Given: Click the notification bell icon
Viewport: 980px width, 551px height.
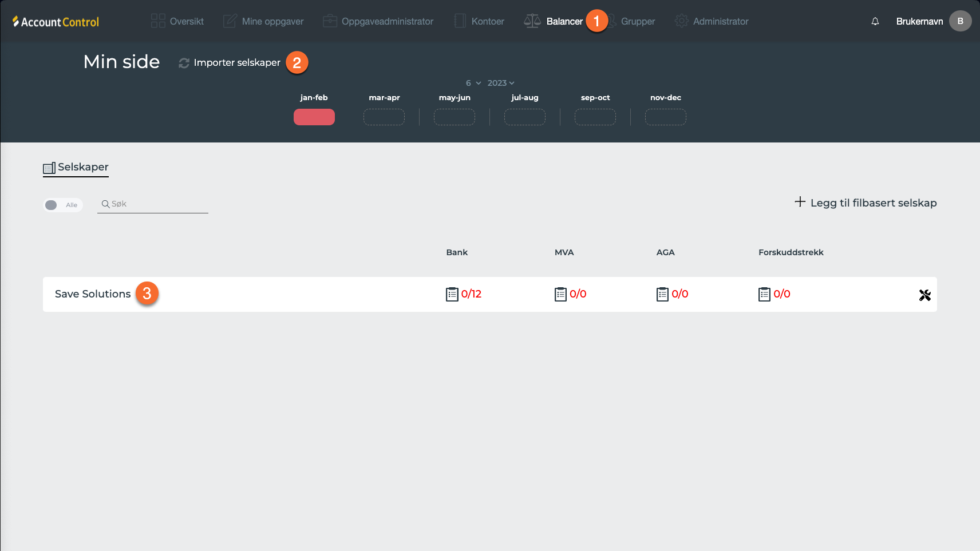Looking at the screenshot, I should [x=875, y=21].
